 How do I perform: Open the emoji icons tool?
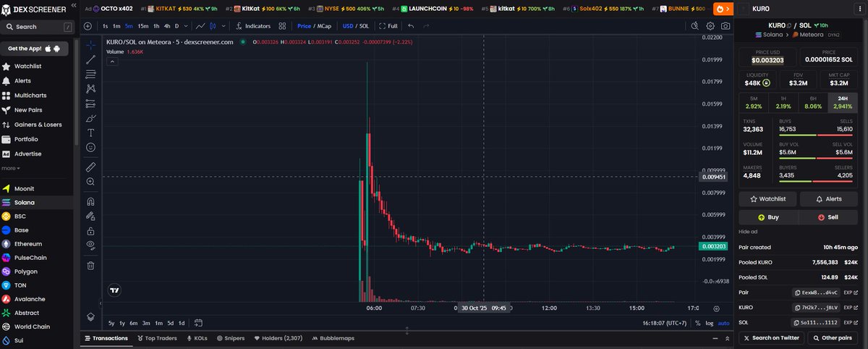(x=90, y=147)
